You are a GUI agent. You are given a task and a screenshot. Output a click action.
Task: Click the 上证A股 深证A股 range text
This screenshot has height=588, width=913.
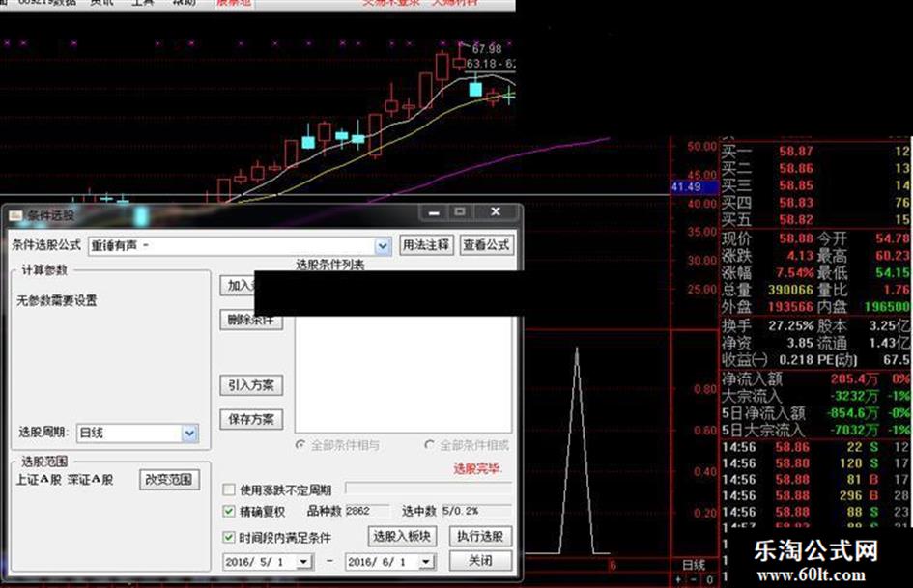(x=65, y=480)
